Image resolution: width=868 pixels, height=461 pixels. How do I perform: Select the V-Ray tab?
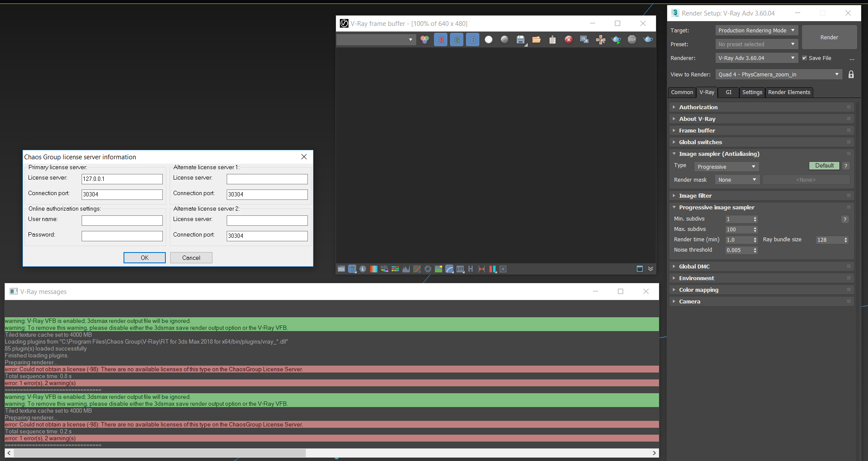click(707, 92)
